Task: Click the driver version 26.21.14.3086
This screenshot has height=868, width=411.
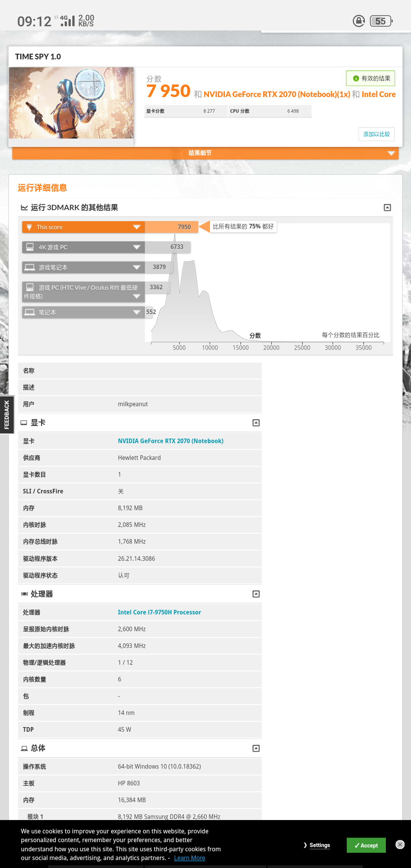Action: coord(136,558)
